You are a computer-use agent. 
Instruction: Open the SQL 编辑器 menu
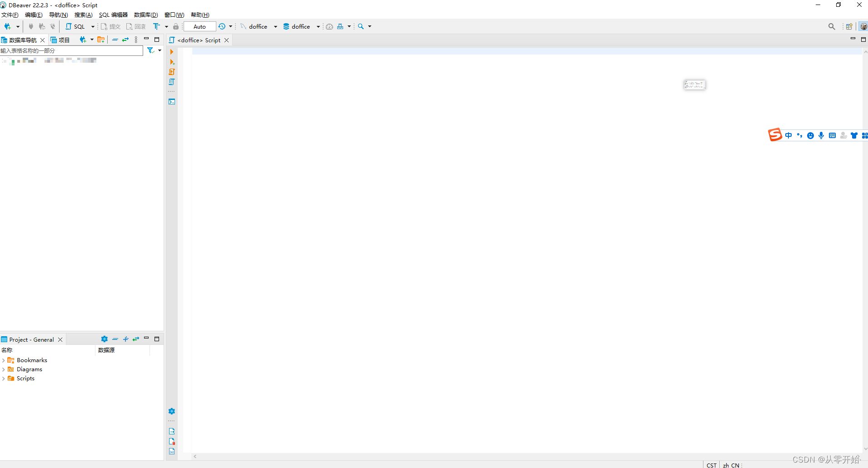pos(113,15)
